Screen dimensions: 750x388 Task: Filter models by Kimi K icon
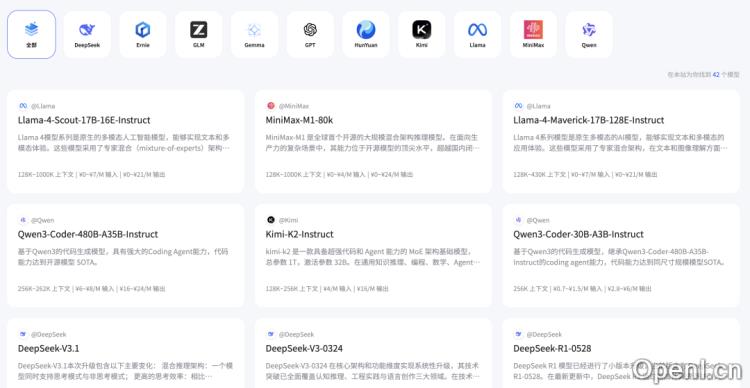[x=422, y=30]
